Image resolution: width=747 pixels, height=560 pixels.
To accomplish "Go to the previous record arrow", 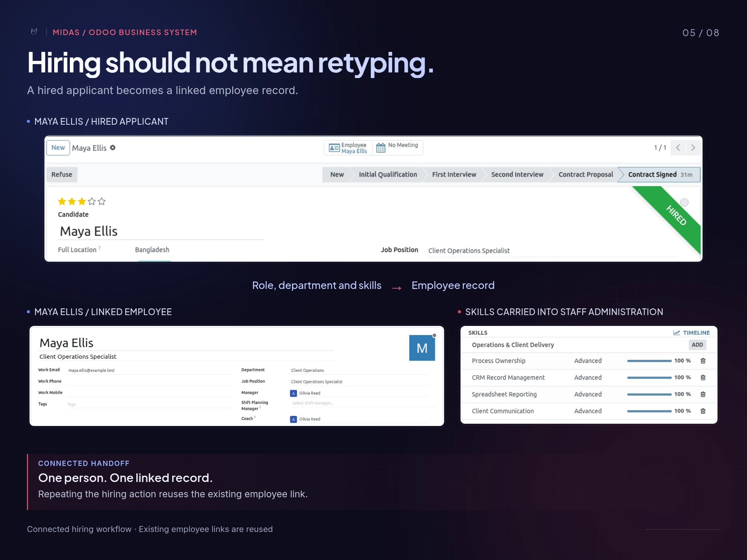I will coord(678,148).
